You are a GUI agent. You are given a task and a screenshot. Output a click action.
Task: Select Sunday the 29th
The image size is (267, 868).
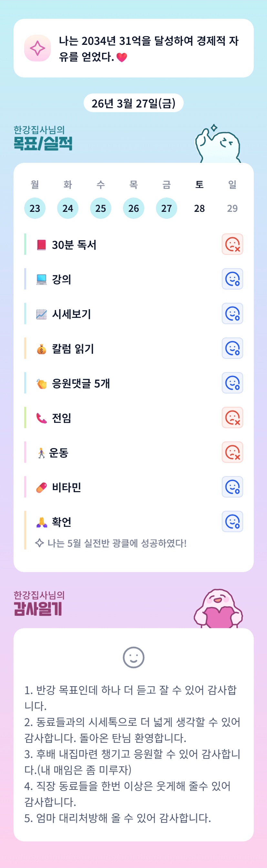[232, 208]
